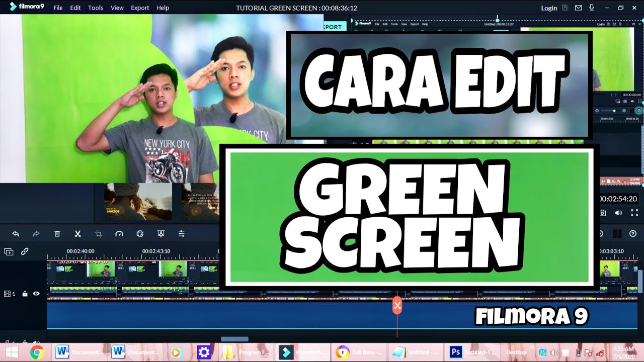Click the 00:02:40:00 ruler mark

click(80, 251)
